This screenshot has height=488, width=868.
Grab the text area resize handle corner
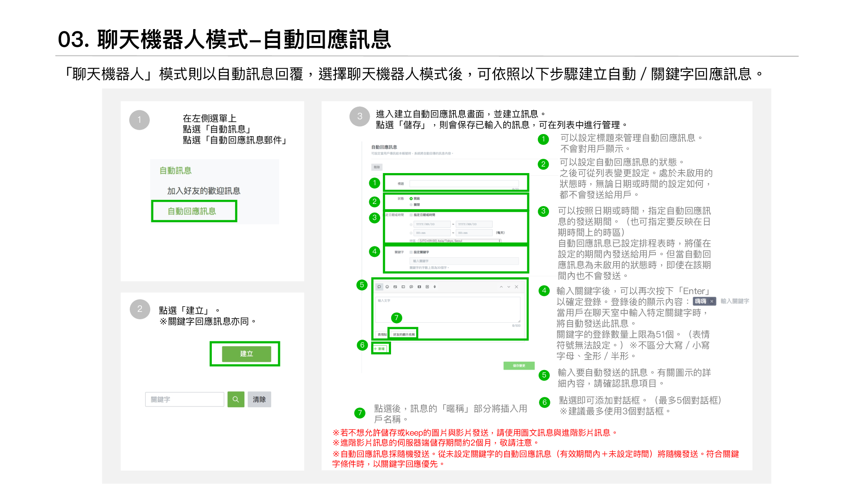pos(519,321)
